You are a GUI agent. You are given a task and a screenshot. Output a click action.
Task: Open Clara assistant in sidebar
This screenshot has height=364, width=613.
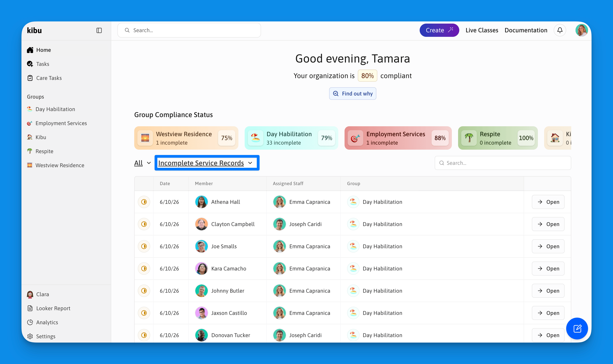tap(38, 294)
